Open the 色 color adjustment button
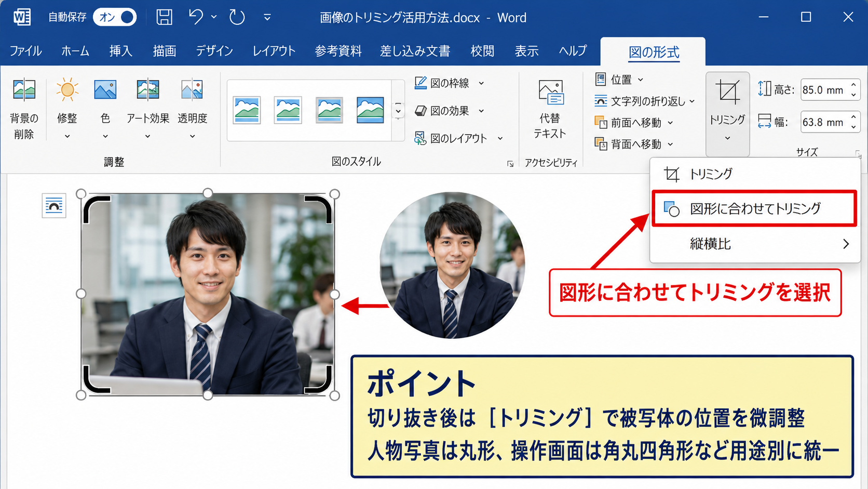 tap(105, 109)
